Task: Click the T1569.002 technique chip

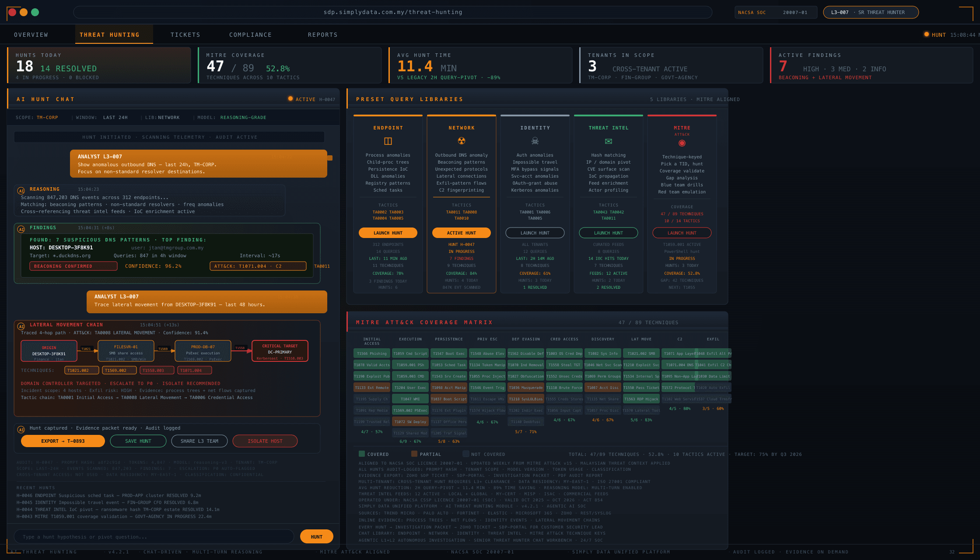Action: (119, 370)
